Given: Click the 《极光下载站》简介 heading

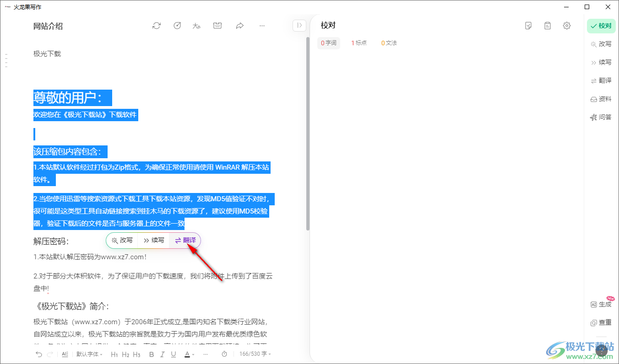Looking at the screenshot, I should coord(71,306).
